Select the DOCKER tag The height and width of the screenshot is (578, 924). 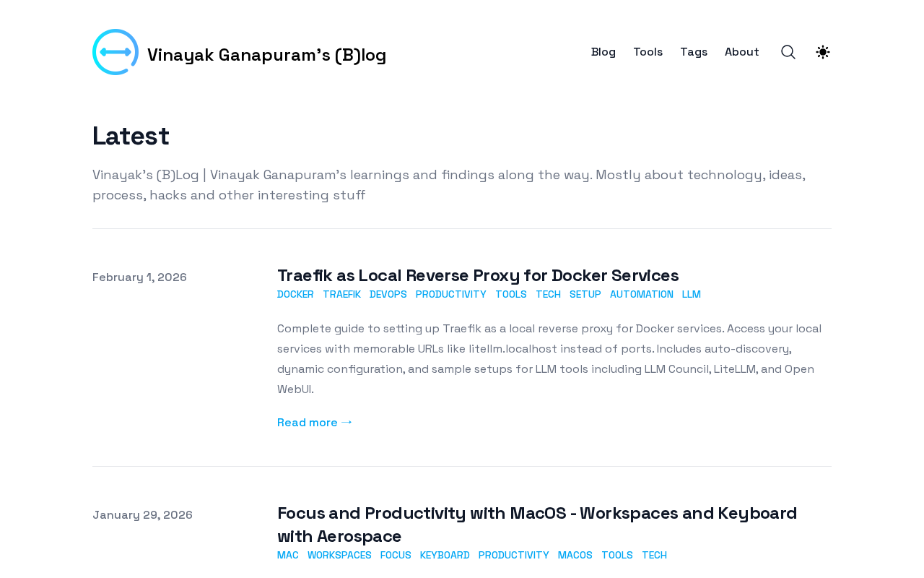295,294
